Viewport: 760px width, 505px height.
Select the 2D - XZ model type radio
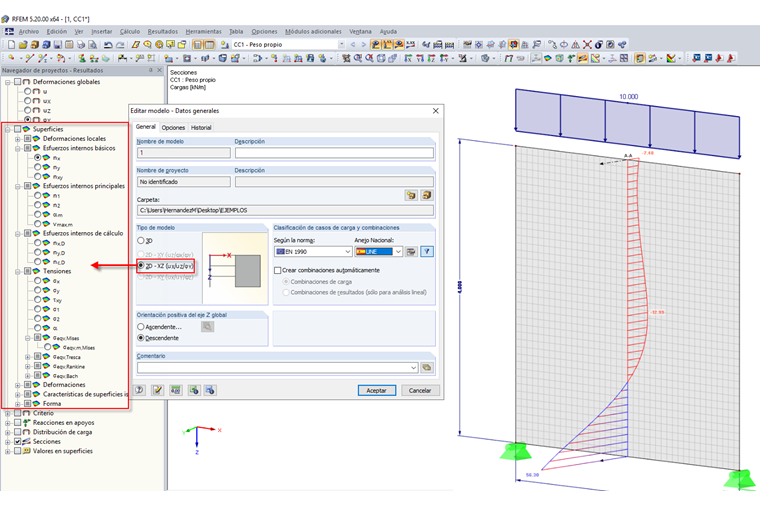point(141,266)
